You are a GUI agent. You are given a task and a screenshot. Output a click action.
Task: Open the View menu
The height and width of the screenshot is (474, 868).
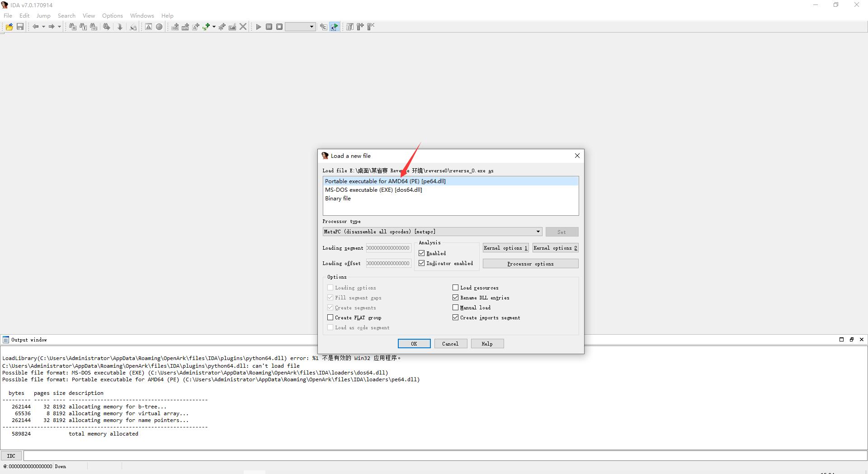[x=89, y=15]
